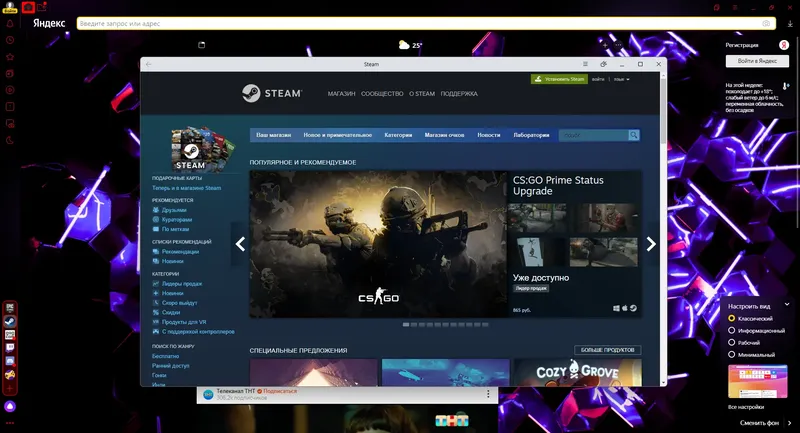Click the БОЛЬШЕ ПРОДУКТОВ button

(x=608, y=350)
